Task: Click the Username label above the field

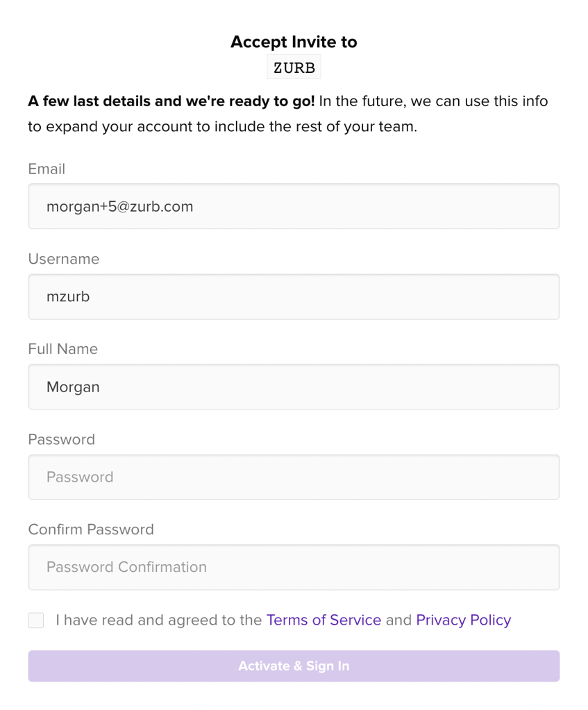Action: [64, 259]
